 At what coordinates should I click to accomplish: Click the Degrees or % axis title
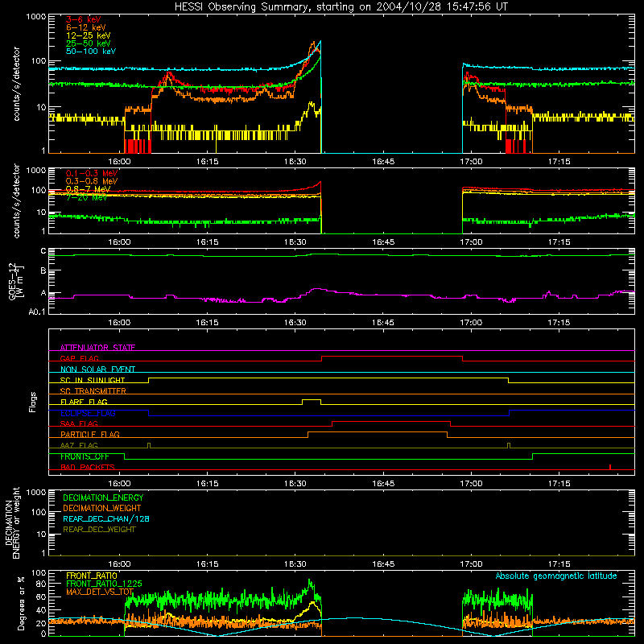[21, 603]
